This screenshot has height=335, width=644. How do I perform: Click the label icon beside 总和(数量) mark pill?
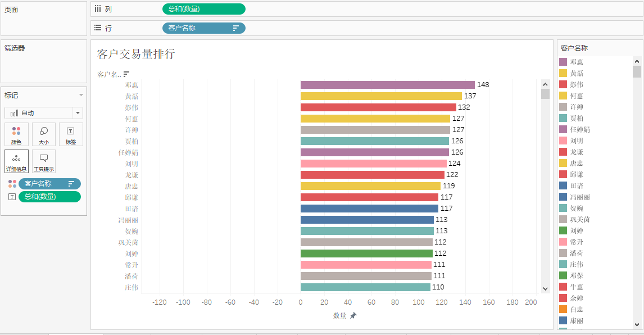point(12,197)
